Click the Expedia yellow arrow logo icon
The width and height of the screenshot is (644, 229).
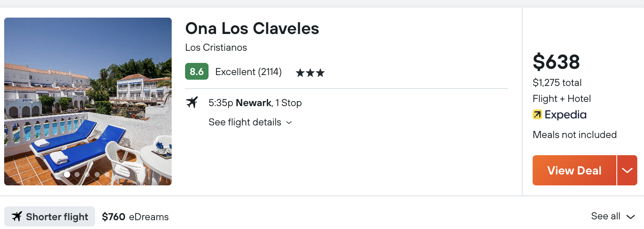[x=537, y=114]
